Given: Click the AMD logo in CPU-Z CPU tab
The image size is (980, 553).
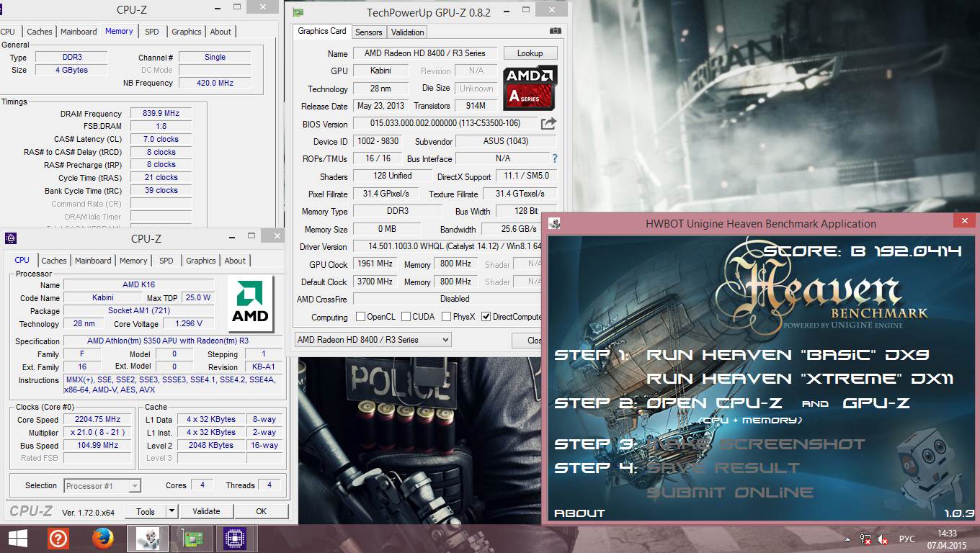Looking at the screenshot, I should pyautogui.click(x=250, y=304).
